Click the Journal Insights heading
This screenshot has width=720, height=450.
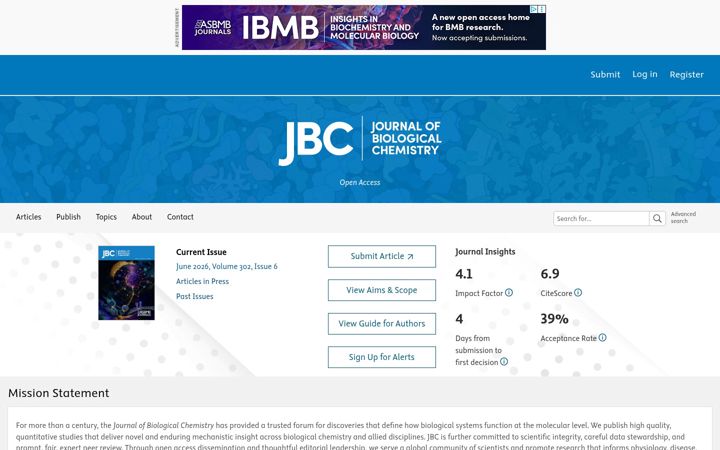(x=485, y=252)
